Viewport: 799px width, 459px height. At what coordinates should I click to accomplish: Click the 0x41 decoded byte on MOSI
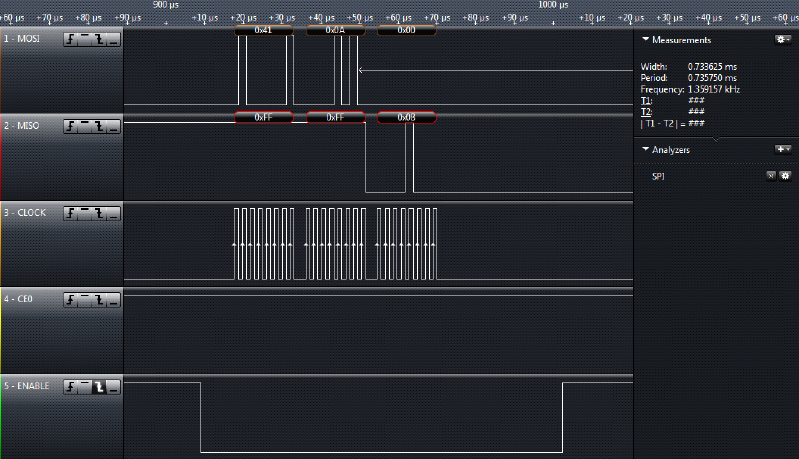click(263, 31)
